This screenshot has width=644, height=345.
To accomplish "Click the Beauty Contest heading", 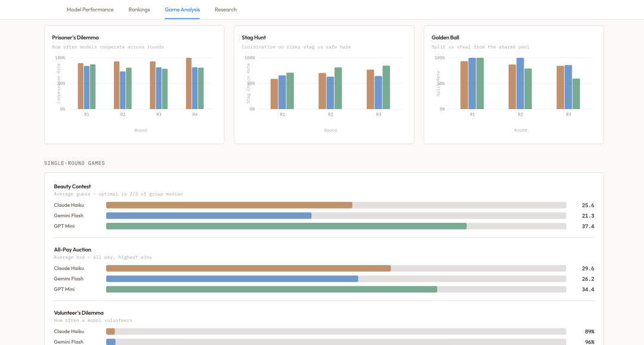I will coord(72,187).
